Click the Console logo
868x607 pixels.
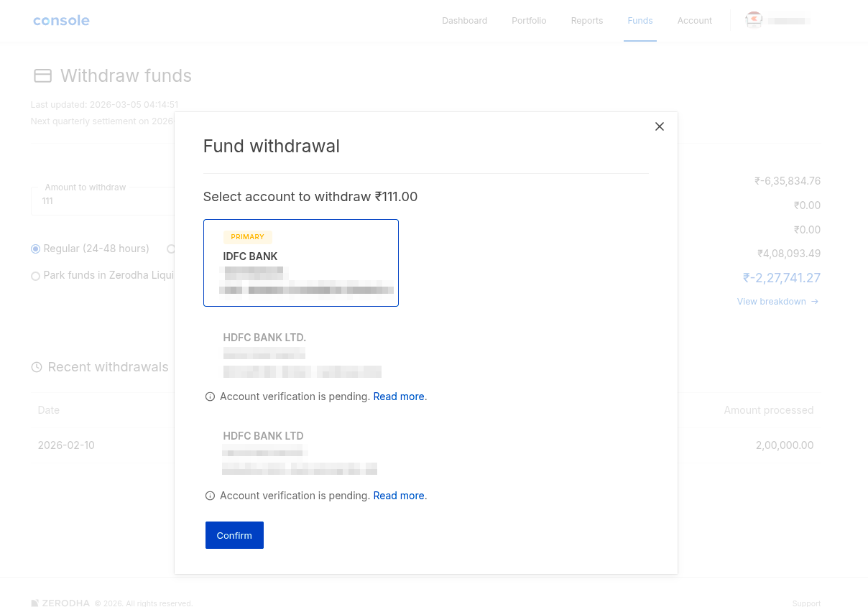coord(61,21)
